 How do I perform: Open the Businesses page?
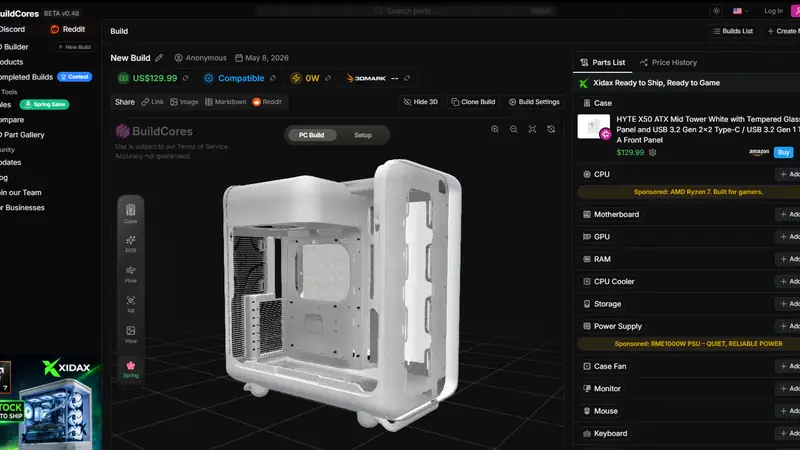(x=22, y=208)
